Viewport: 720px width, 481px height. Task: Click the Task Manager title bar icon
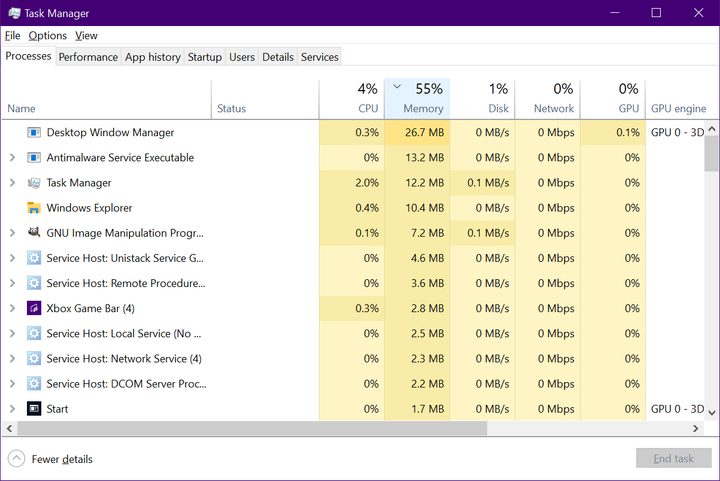pos(14,13)
